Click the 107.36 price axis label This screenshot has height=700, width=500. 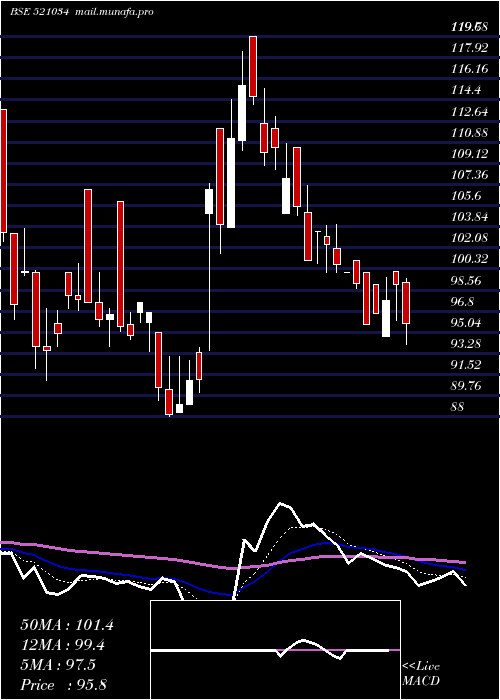[470, 175]
